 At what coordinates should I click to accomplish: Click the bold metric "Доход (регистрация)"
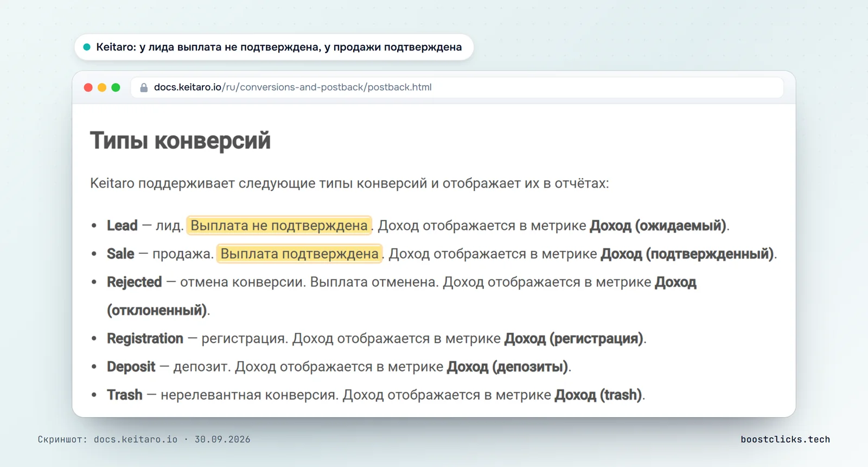pos(574,338)
